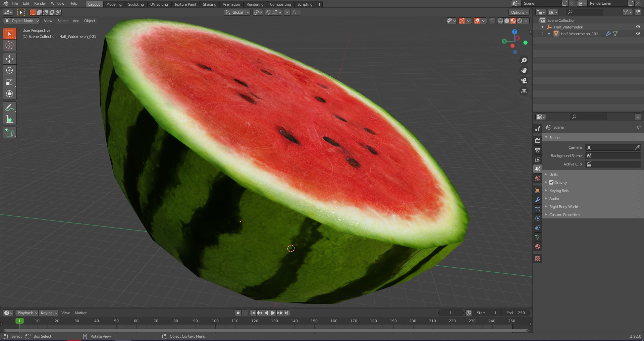Play animation forward

[273, 313]
